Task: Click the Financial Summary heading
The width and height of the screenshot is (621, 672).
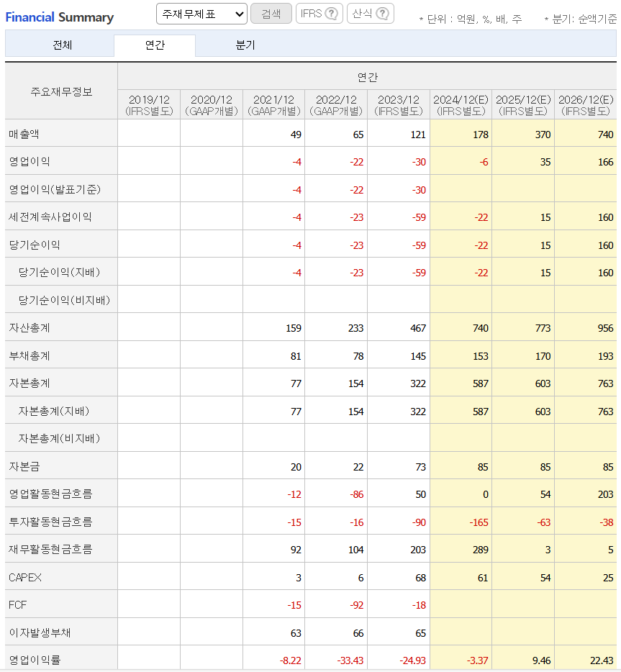Action: [60, 17]
